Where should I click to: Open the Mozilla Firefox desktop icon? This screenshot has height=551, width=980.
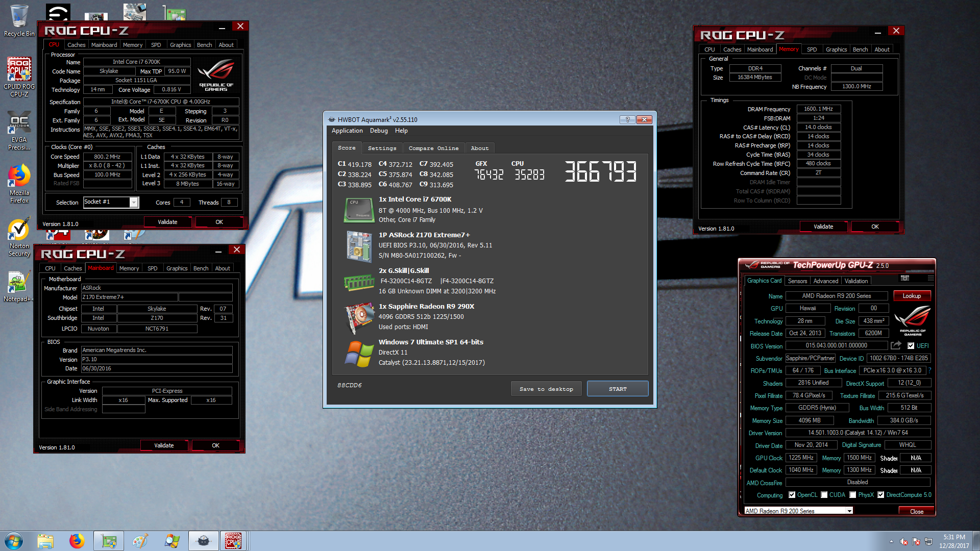click(x=19, y=184)
